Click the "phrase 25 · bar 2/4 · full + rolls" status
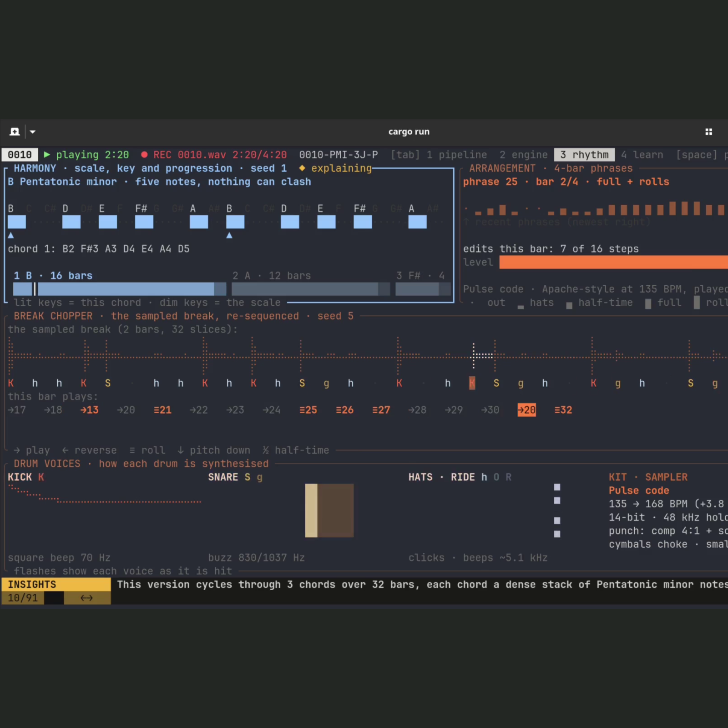 pos(566,182)
